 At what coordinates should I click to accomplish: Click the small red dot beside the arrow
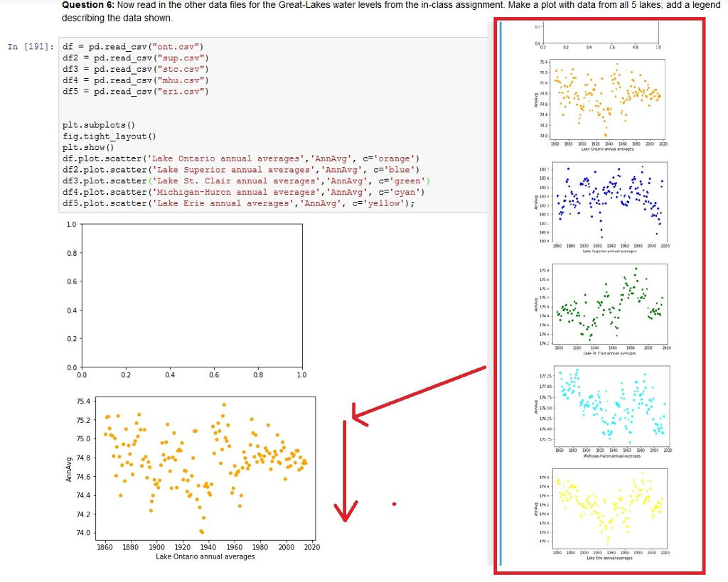394,505
